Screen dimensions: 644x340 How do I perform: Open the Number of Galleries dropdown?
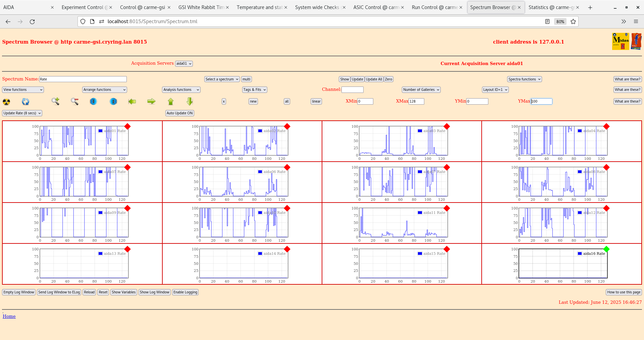pos(421,90)
